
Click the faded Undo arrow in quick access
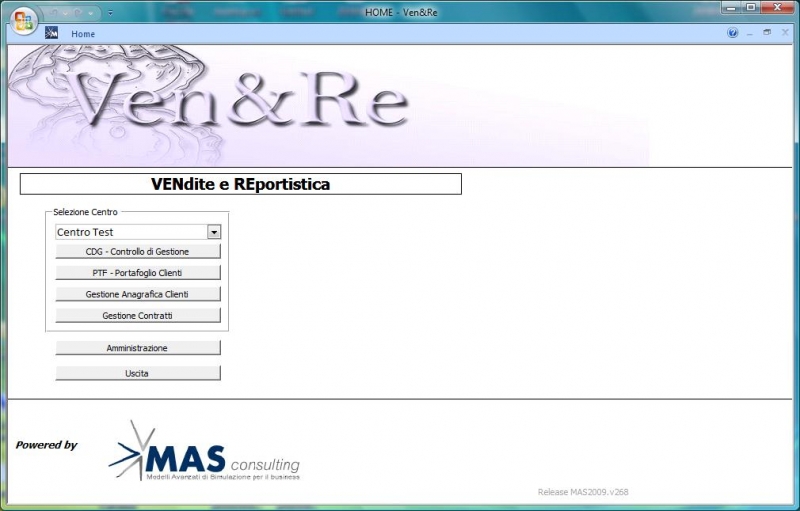point(54,13)
